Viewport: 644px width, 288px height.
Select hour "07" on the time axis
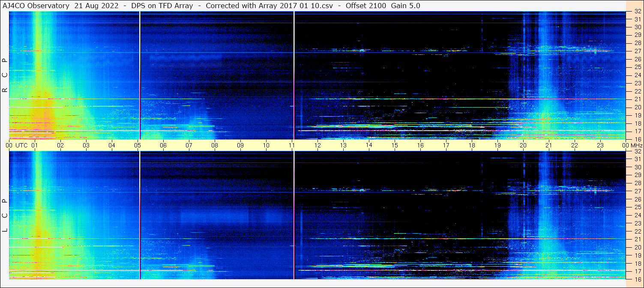point(189,145)
